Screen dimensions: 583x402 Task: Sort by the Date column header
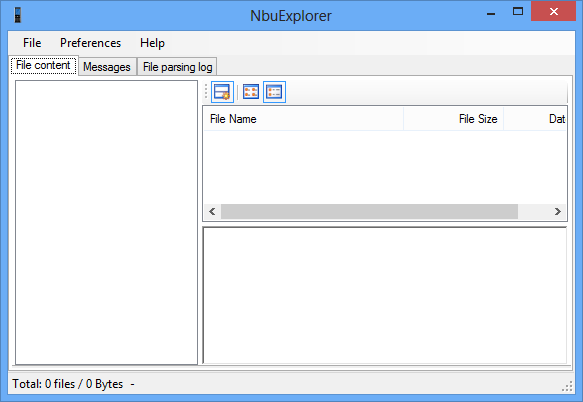[535, 119]
